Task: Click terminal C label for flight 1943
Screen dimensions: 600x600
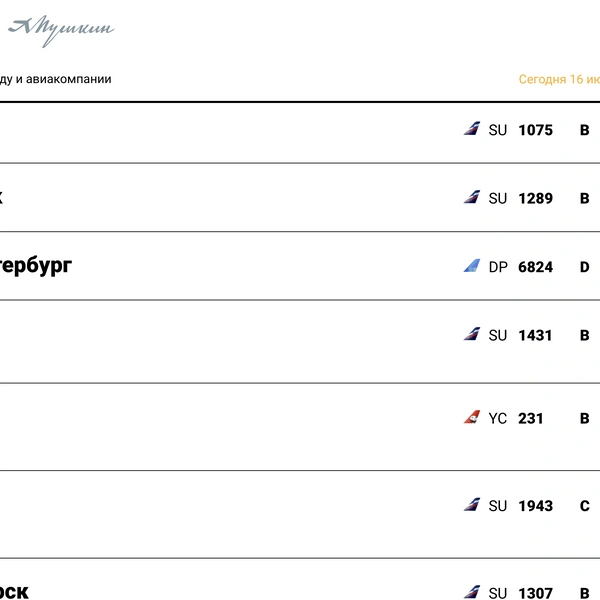Action: pos(584,506)
